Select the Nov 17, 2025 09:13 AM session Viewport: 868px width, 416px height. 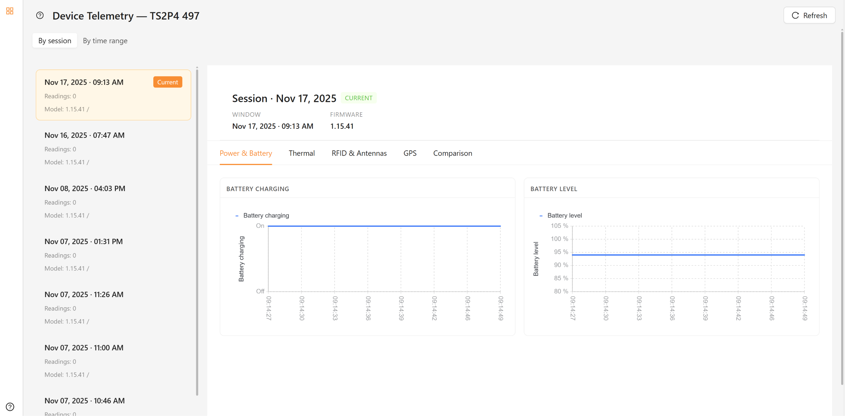click(x=113, y=95)
